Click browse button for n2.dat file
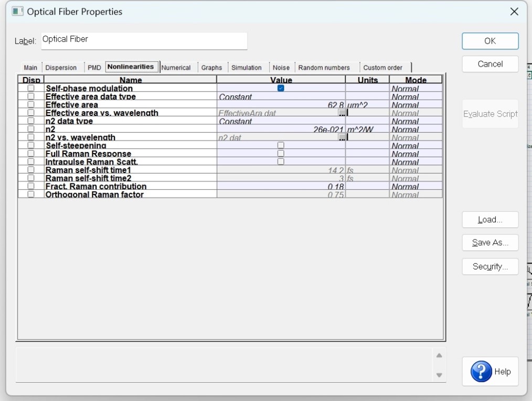The image size is (532, 401). click(343, 137)
